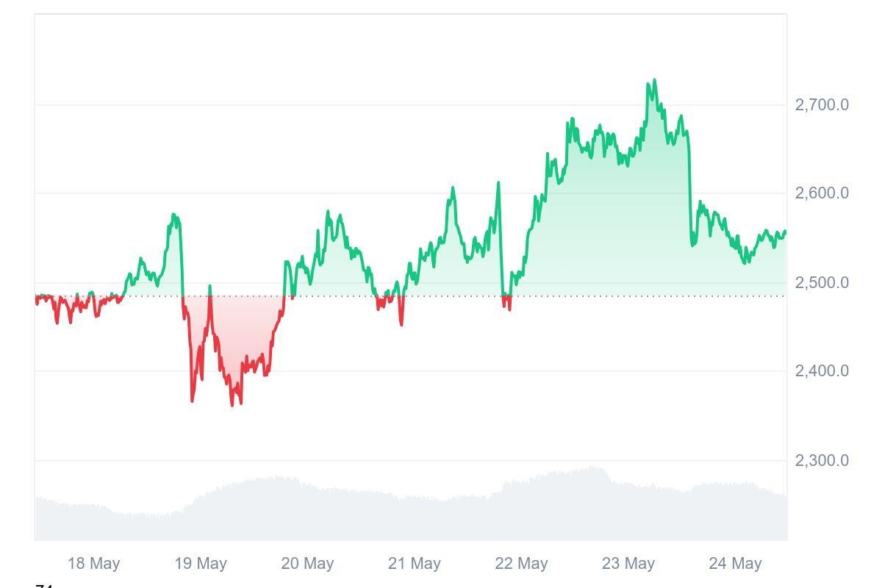Click the 18 May date label
882x588 pixels.
(93, 564)
